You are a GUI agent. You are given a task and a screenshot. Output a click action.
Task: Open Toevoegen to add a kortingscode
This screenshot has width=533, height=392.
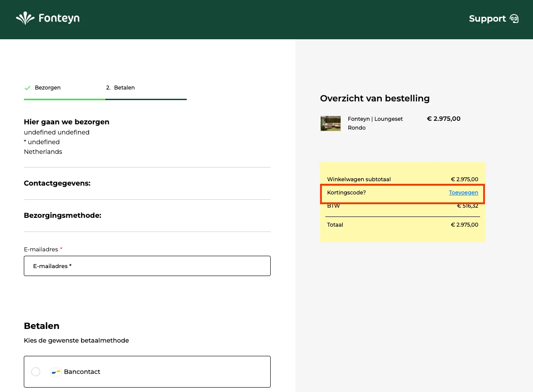point(463,192)
